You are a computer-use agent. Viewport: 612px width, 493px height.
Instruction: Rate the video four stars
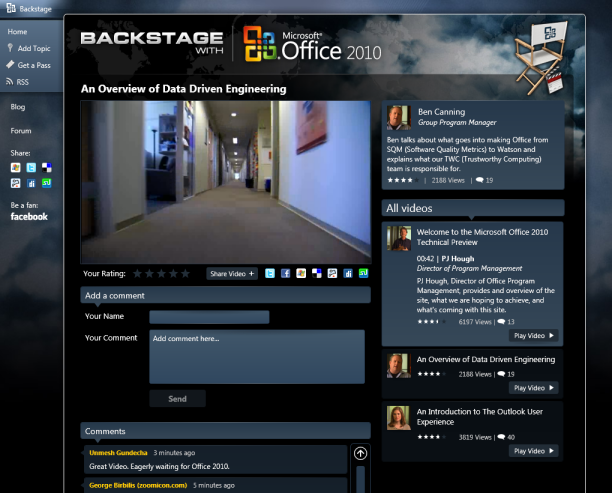(x=174, y=274)
